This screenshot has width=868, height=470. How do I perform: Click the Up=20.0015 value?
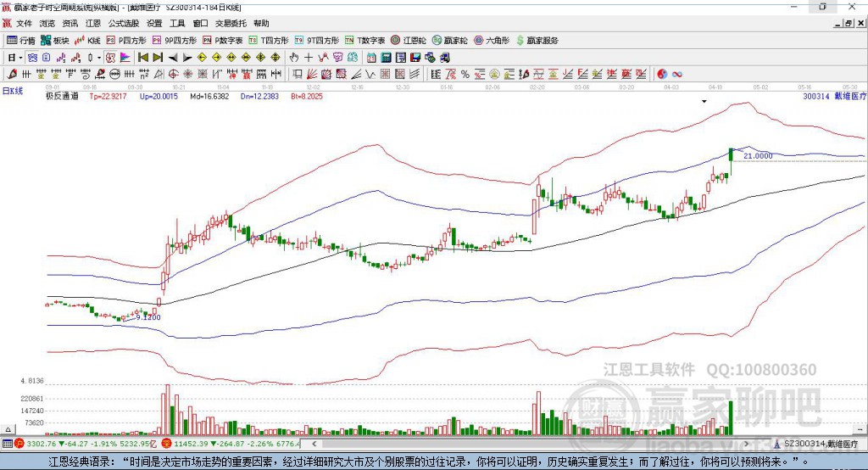click(x=159, y=97)
